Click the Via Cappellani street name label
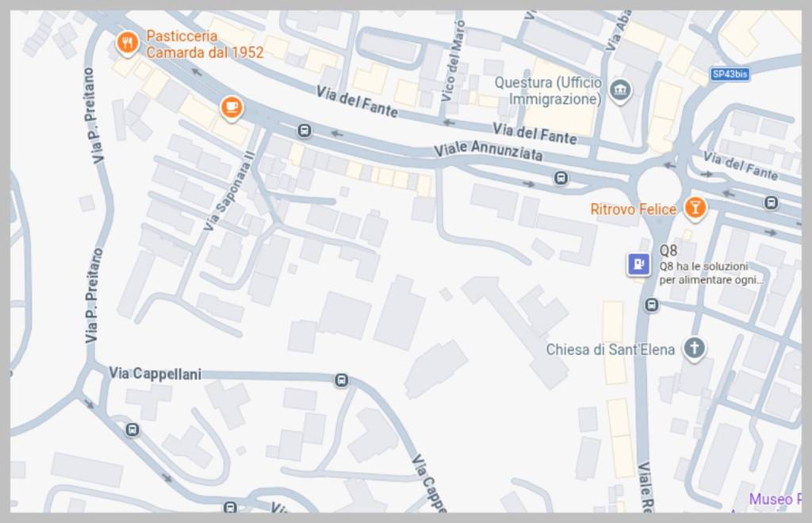 point(155,374)
